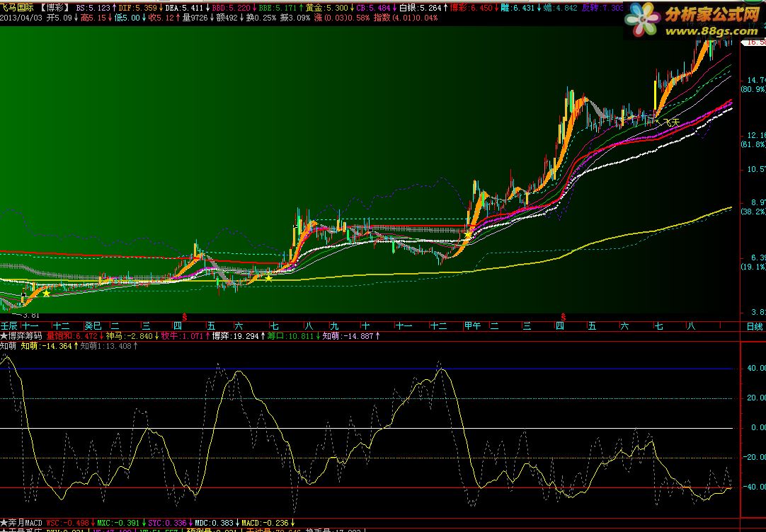Select the 十 month marker after 九

point(366,326)
